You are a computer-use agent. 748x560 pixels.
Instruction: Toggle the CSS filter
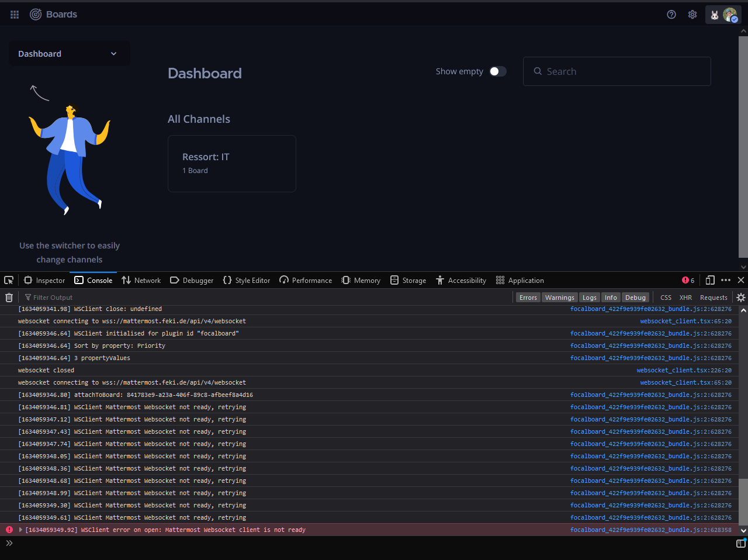[x=666, y=298]
